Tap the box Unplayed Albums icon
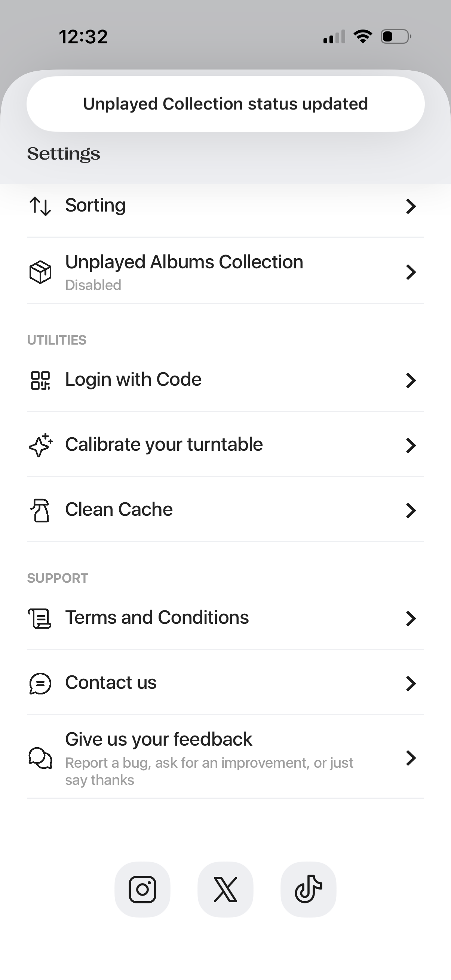Viewport: 451px width, 980px height. pos(40,272)
